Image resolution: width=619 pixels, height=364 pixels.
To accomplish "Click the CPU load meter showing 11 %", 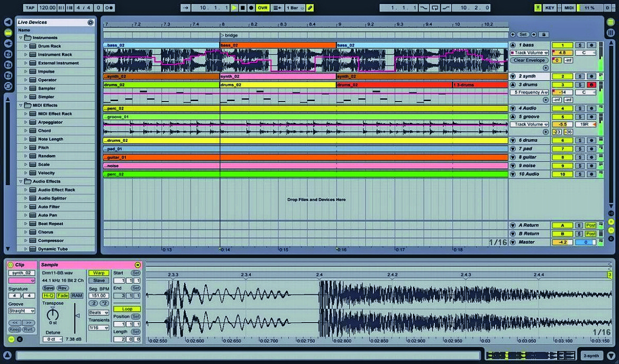I will [589, 7].
